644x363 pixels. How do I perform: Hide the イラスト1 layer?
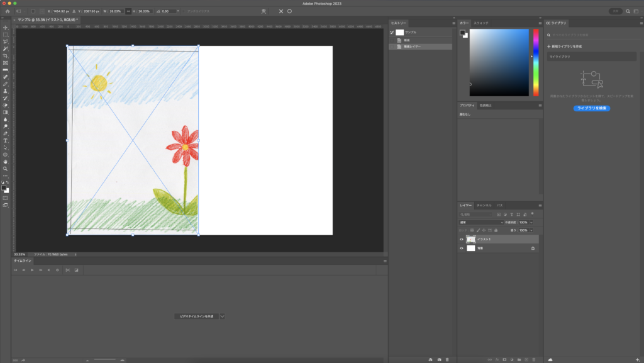coord(462,239)
